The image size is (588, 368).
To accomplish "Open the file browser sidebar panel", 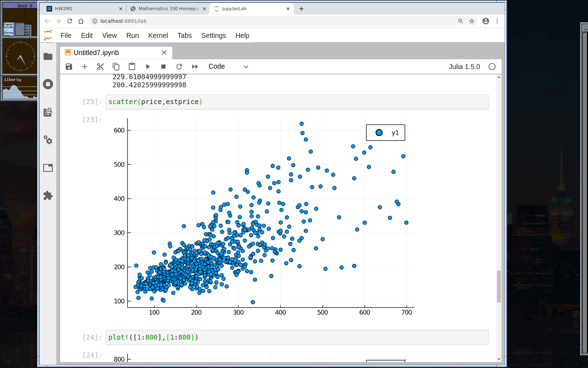I will (x=48, y=56).
